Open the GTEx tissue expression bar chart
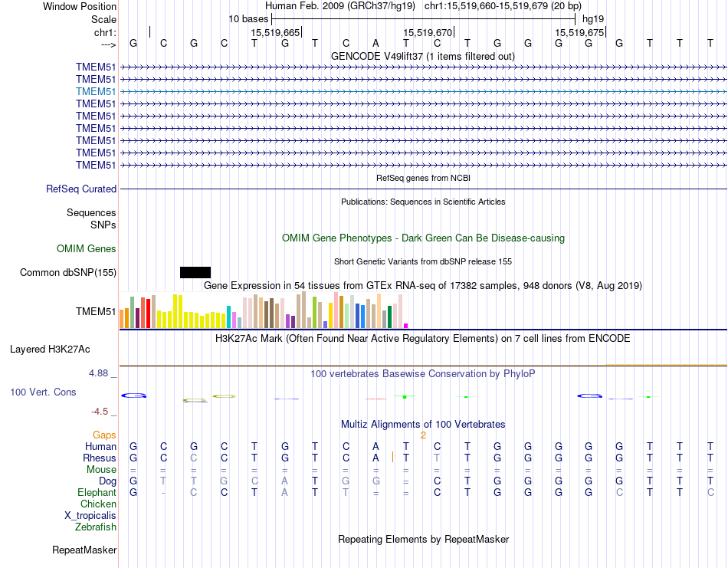The width and height of the screenshot is (728, 568). click(264, 310)
